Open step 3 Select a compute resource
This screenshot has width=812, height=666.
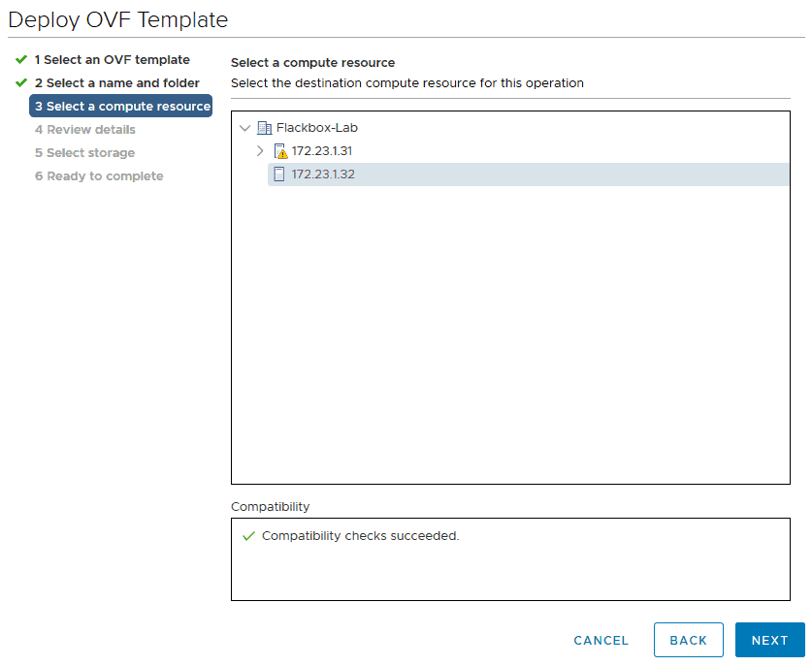pos(120,106)
